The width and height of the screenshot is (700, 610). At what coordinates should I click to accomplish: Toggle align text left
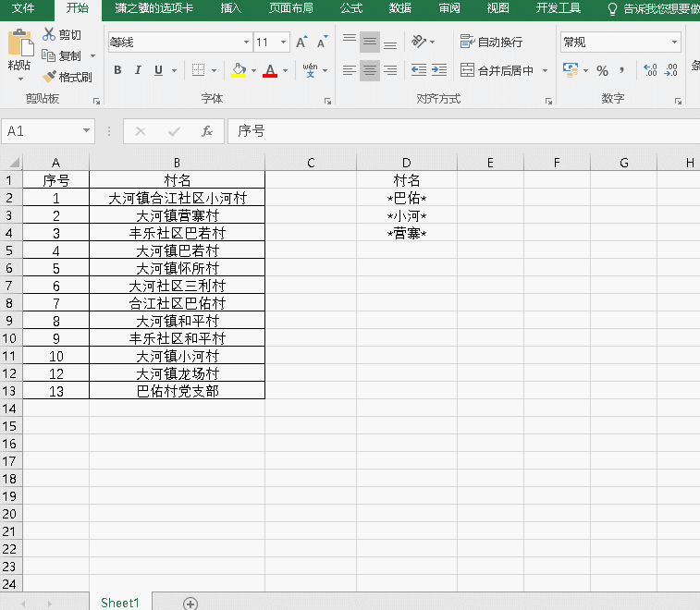tap(350, 70)
